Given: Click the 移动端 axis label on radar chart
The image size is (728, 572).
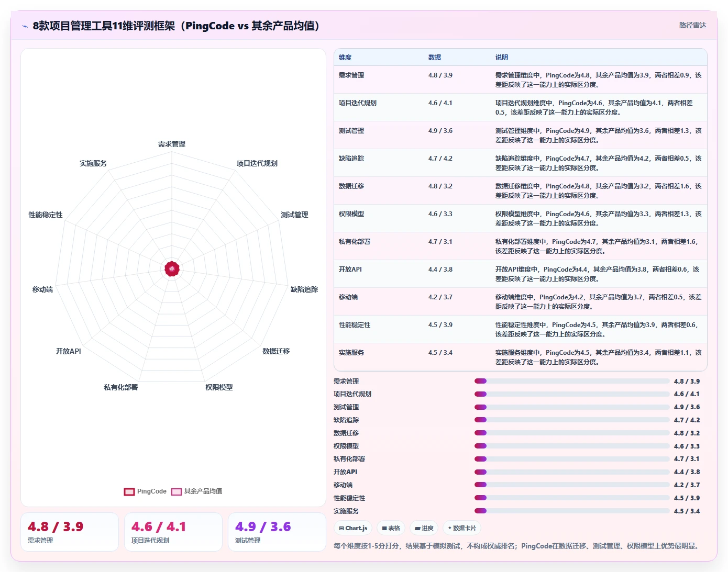Looking at the screenshot, I should pyautogui.click(x=42, y=289).
